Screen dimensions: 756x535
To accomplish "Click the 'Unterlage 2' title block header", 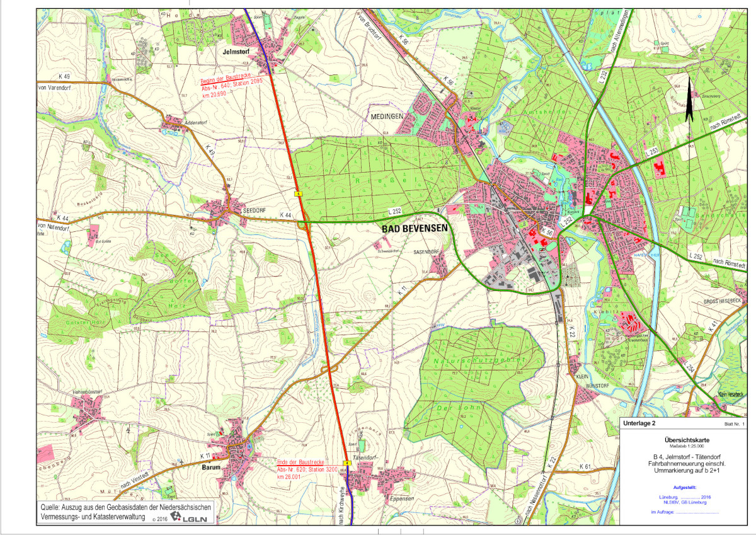I will (x=641, y=424).
